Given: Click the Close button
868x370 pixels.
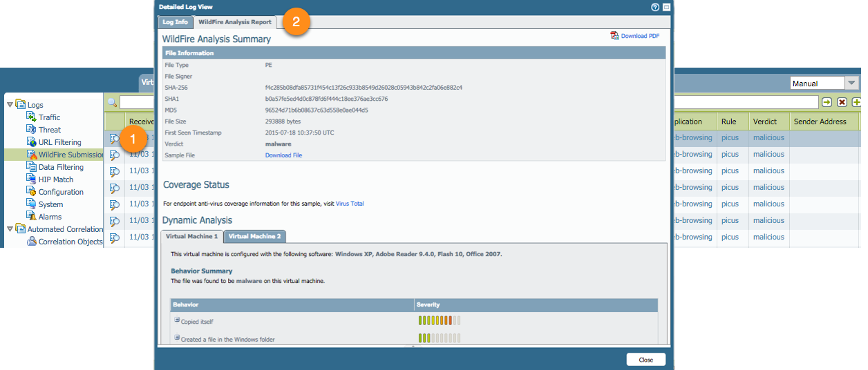Looking at the screenshot, I should click(x=645, y=360).
